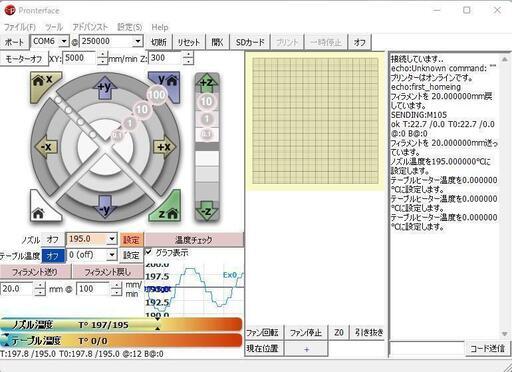Home the Z axis
The width and height of the screenshot is (512, 372).
166,208
